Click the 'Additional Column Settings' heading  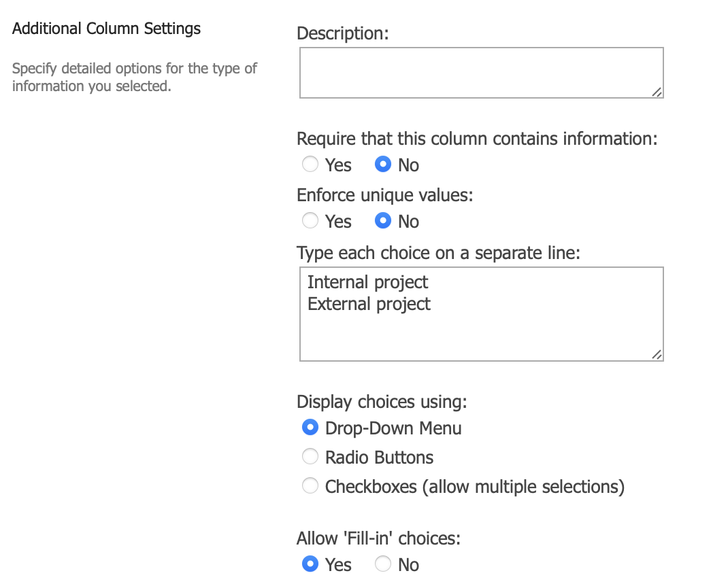[x=106, y=28]
